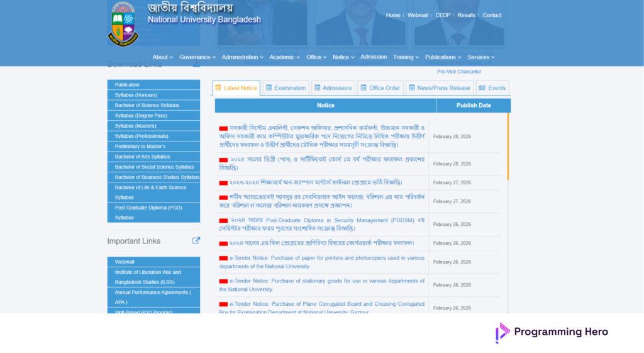Screen dimensions: 644x353
Task: Open e-Tender notice for paper purchase
Action: pos(321,262)
